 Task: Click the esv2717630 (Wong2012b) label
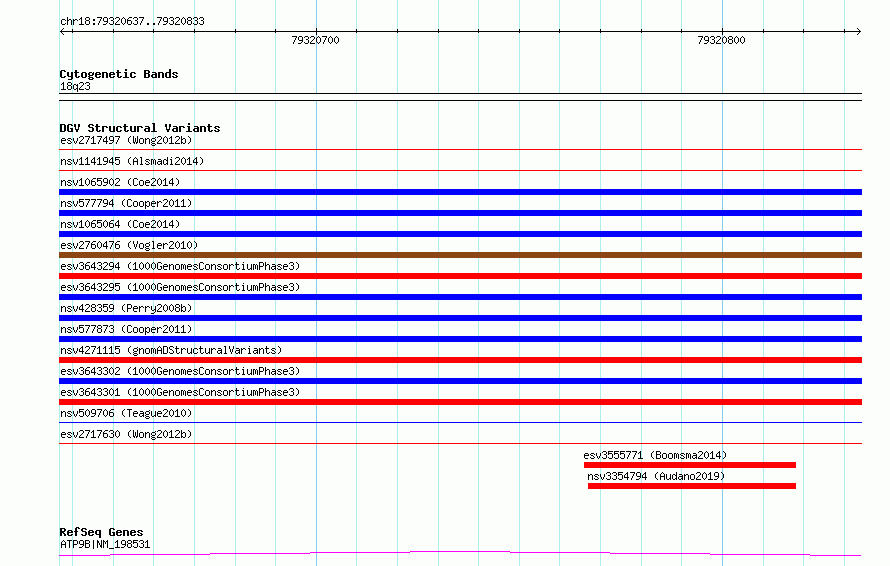tap(126, 434)
